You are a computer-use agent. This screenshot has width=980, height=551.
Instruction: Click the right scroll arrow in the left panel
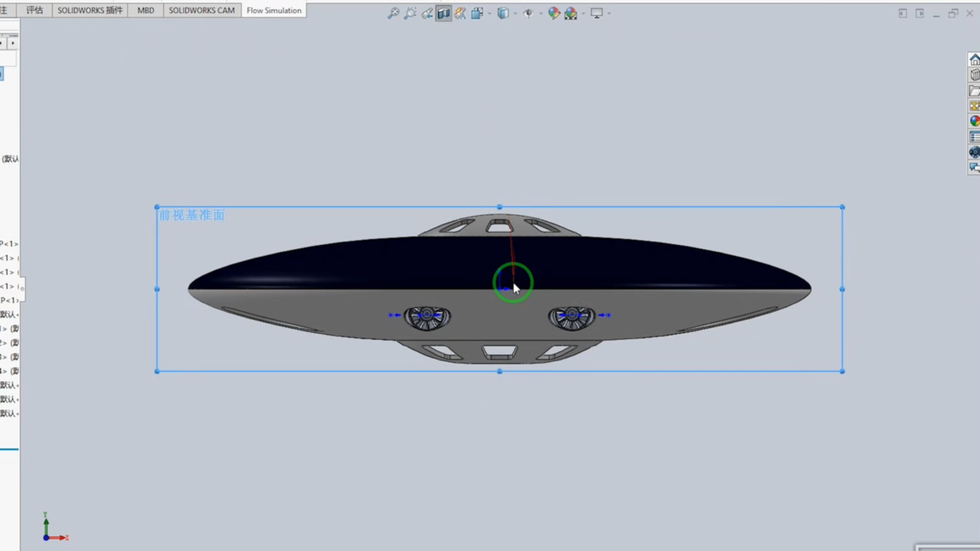coord(12,43)
